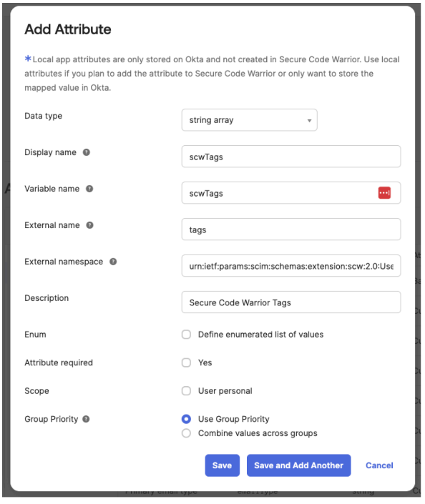This screenshot has width=425, height=504.
Task: Click the Group Priority help icon
Action: pyautogui.click(x=86, y=419)
